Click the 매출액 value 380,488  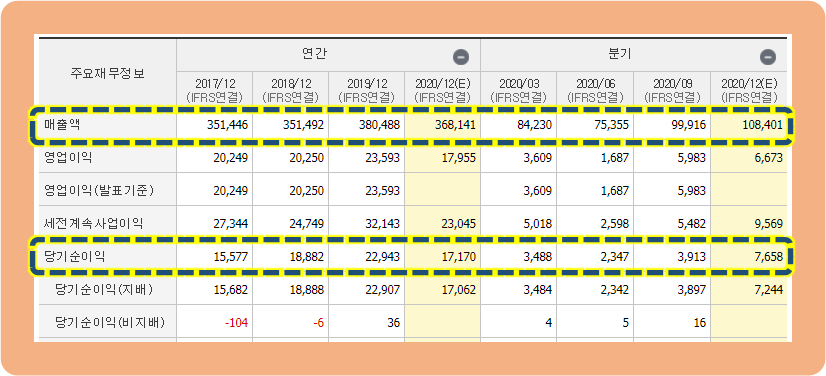pyautogui.click(x=378, y=126)
